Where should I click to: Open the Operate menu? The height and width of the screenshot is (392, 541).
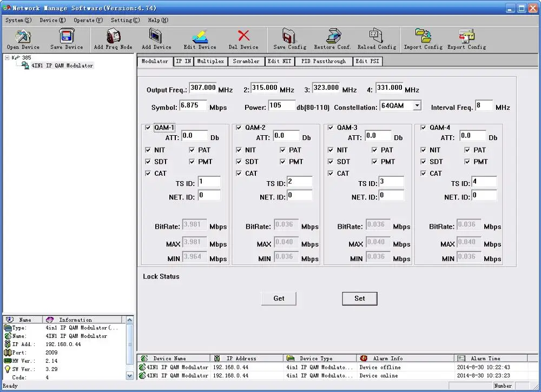click(x=88, y=21)
